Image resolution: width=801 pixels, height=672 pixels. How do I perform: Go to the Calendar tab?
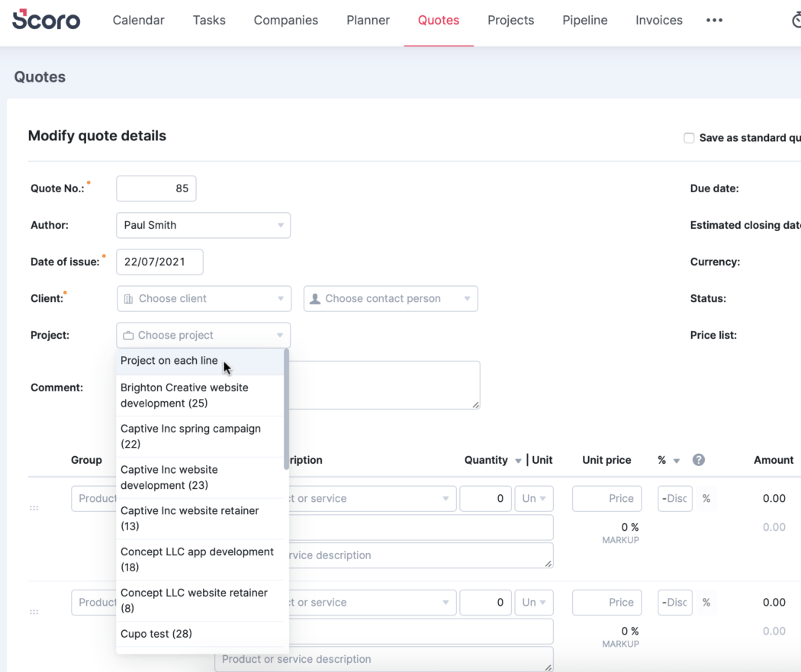tap(138, 21)
